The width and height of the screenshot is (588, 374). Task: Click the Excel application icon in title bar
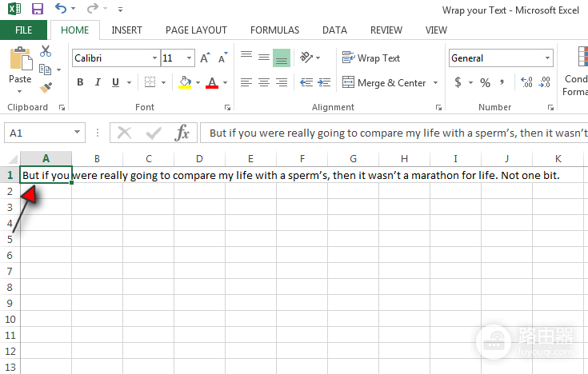pos(14,8)
